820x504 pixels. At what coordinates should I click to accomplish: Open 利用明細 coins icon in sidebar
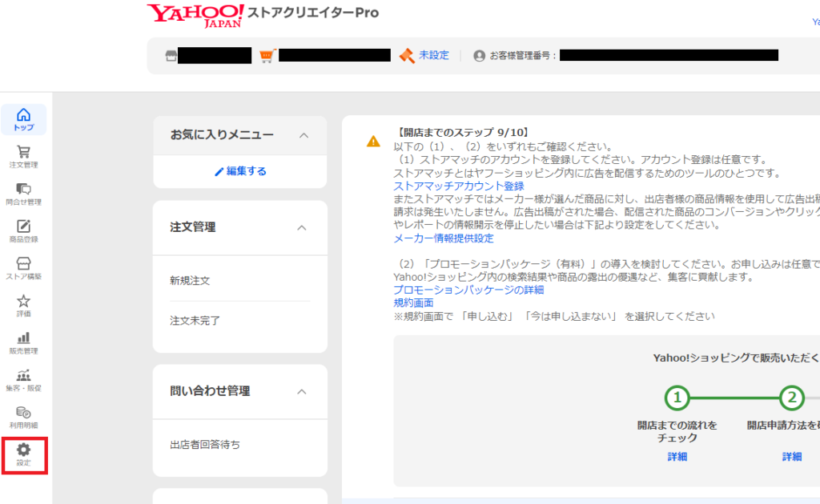(x=24, y=417)
